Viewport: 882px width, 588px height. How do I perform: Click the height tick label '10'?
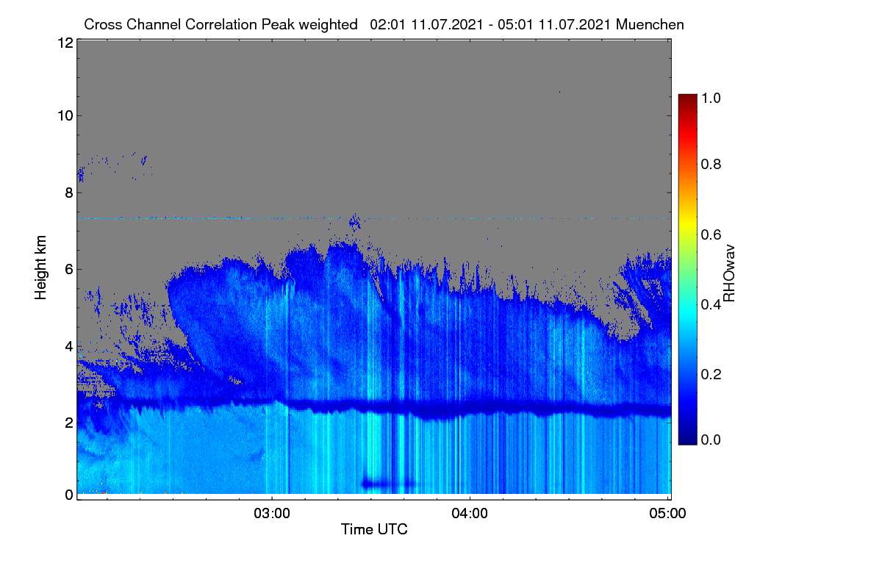64,115
